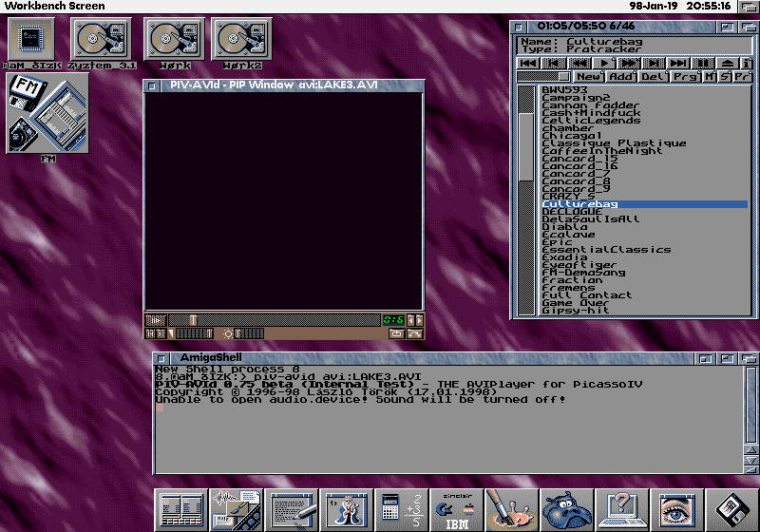760x532 pixels.
Task: Toggle loop button in PIV-AVid
Action: click(x=396, y=333)
